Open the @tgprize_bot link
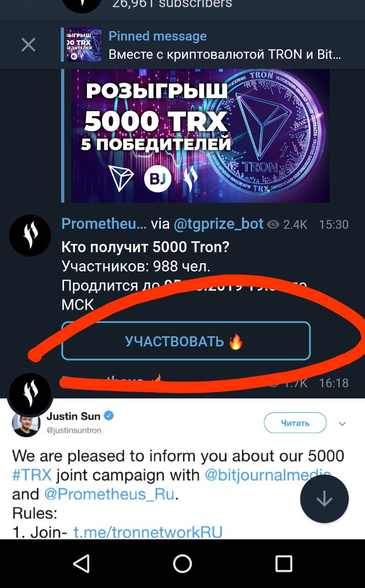The image size is (365, 588). [219, 224]
